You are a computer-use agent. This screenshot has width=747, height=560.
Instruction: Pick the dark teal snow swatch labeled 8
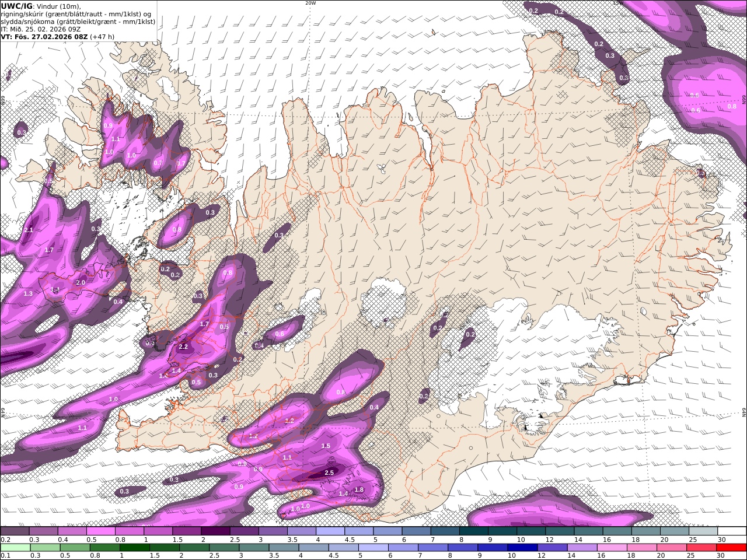pos(473,531)
